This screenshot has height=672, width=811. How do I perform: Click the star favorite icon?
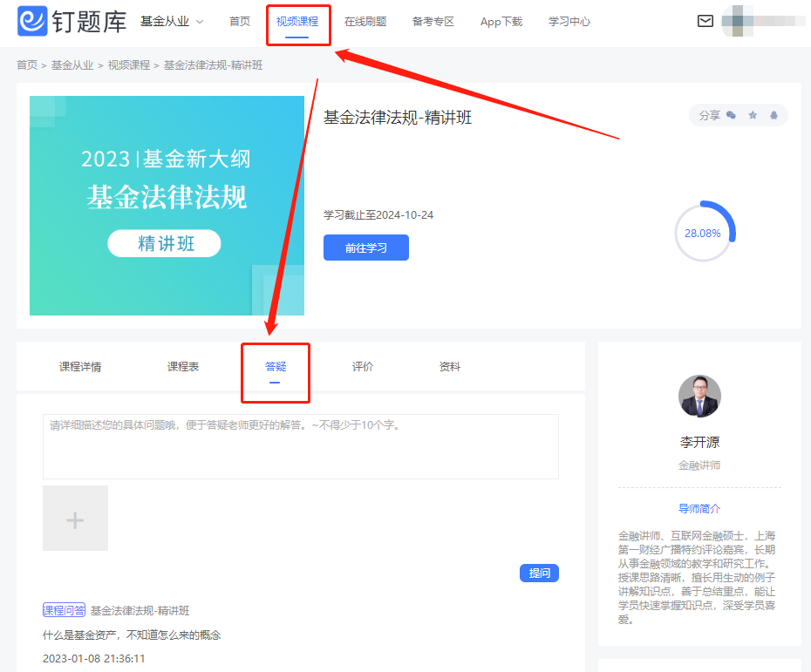click(753, 115)
